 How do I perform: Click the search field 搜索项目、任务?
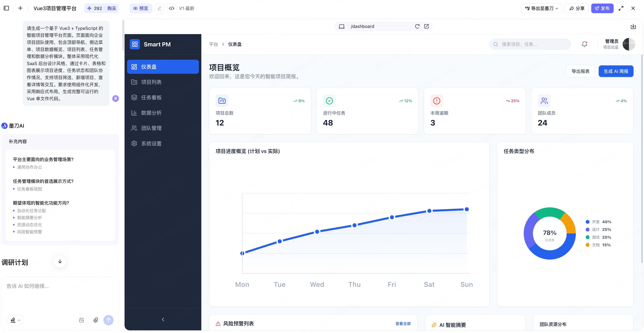(530, 44)
